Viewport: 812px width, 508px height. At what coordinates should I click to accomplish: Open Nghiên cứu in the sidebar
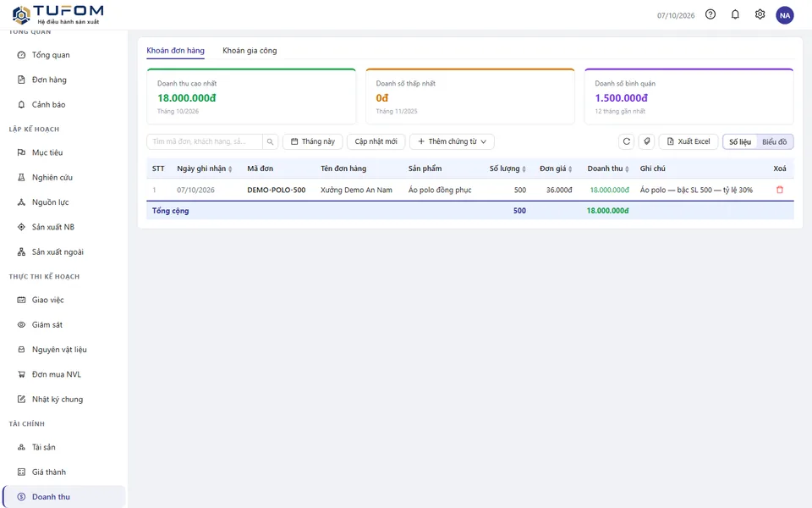(x=63, y=177)
